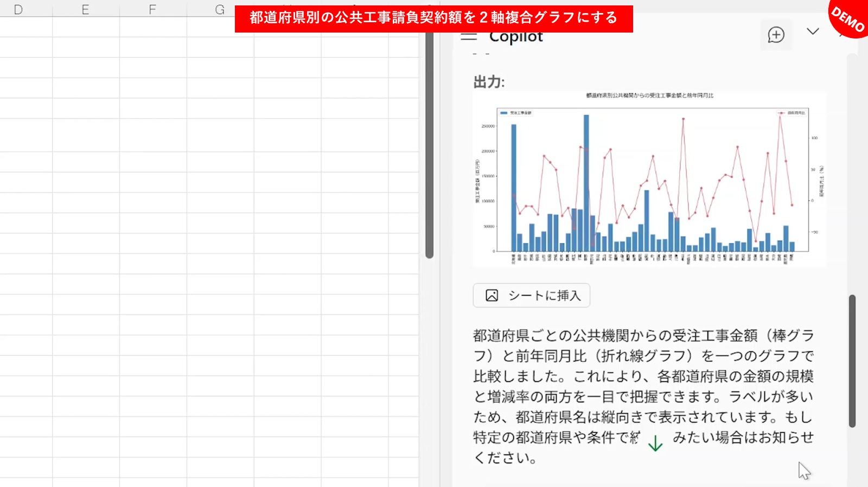Screen dimensions: 868x487
Task: Select column F header
Action: [x=152, y=9]
